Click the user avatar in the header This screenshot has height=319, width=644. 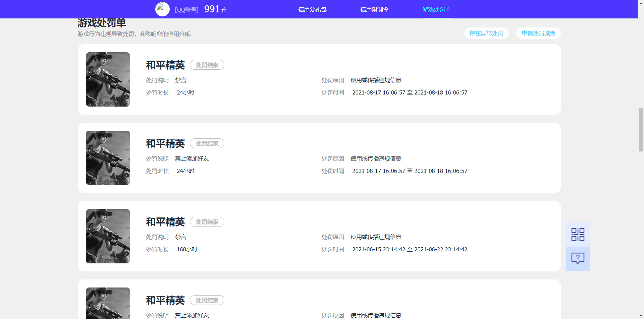[x=162, y=9]
